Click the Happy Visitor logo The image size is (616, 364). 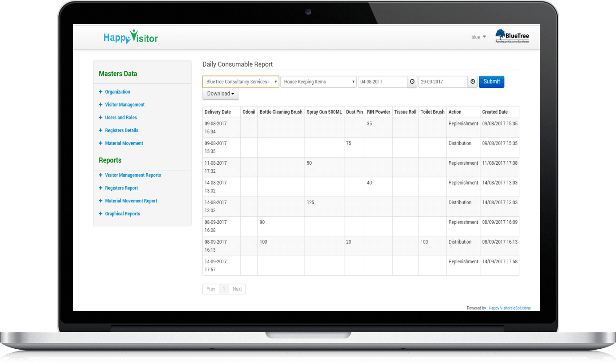pyautogui.click(x=131, y=38)
